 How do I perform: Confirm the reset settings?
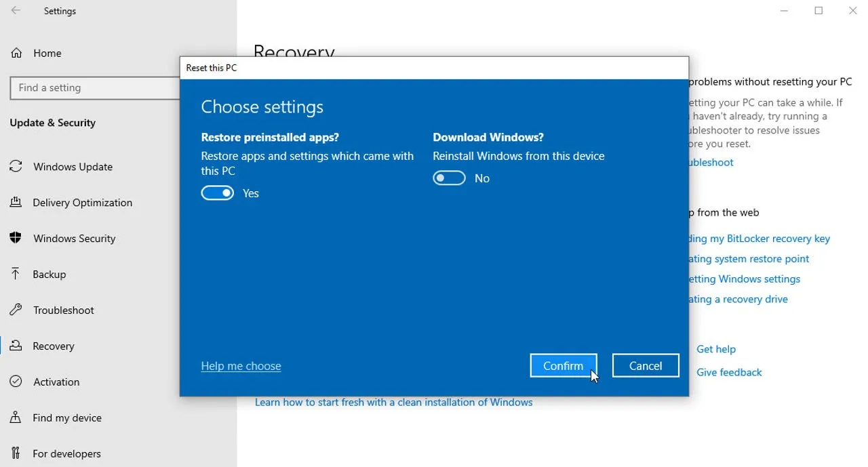[564, 365]
